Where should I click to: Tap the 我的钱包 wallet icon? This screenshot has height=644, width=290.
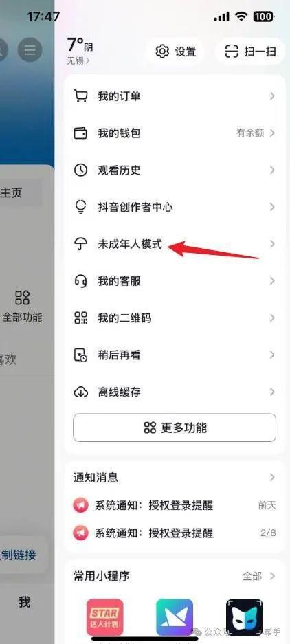[80, 133]
